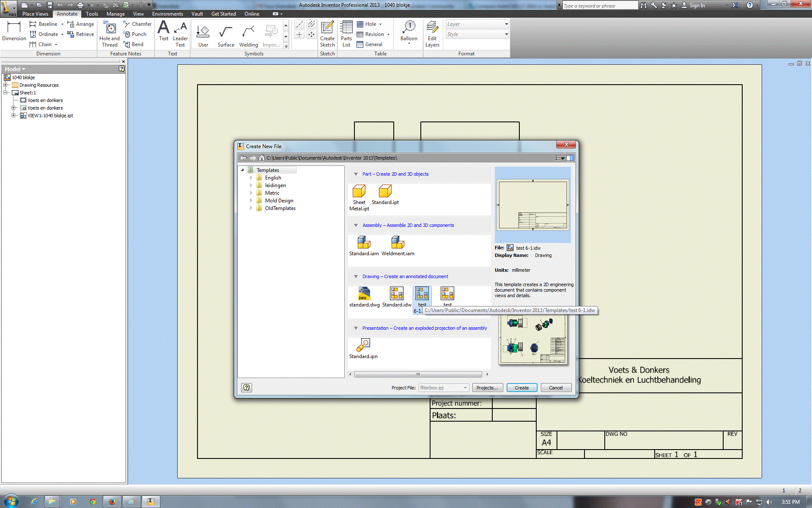Screen dimensions: 812x508
Task: Switch to the Tools ribbon tab
Action: [x=92, y=14]
